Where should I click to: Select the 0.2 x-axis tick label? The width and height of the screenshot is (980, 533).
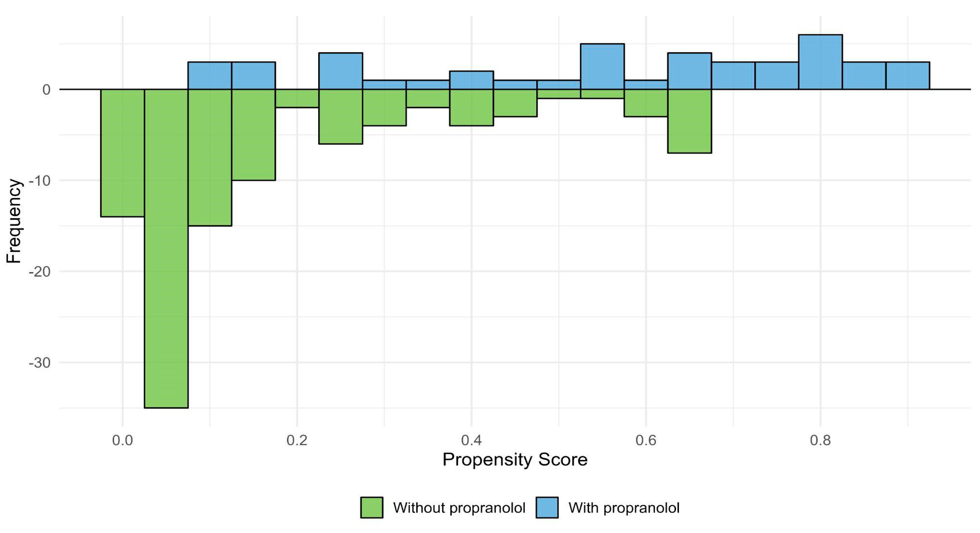297,440
